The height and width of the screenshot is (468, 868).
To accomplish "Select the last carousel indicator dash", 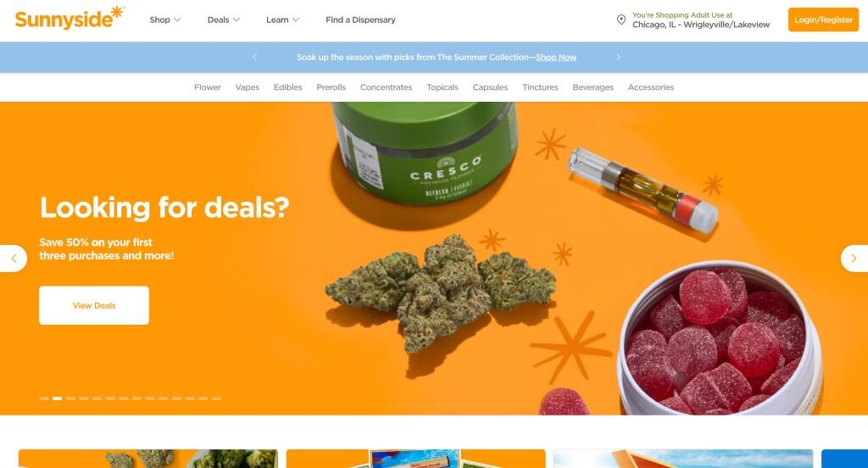I will pyautogui.click(x=216, y=398).
